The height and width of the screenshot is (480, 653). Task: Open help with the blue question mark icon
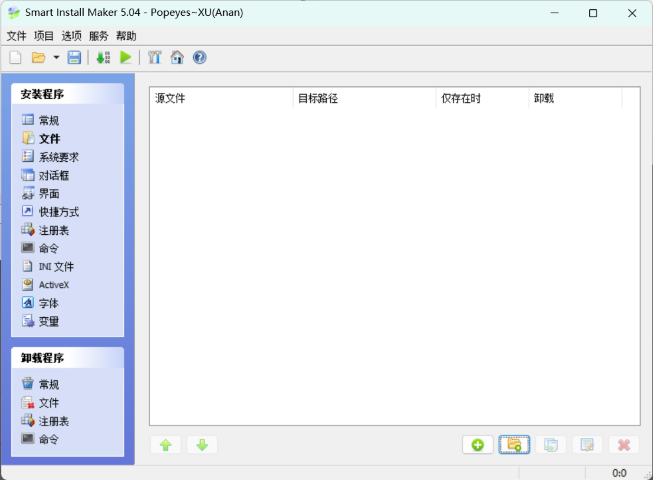199,58
